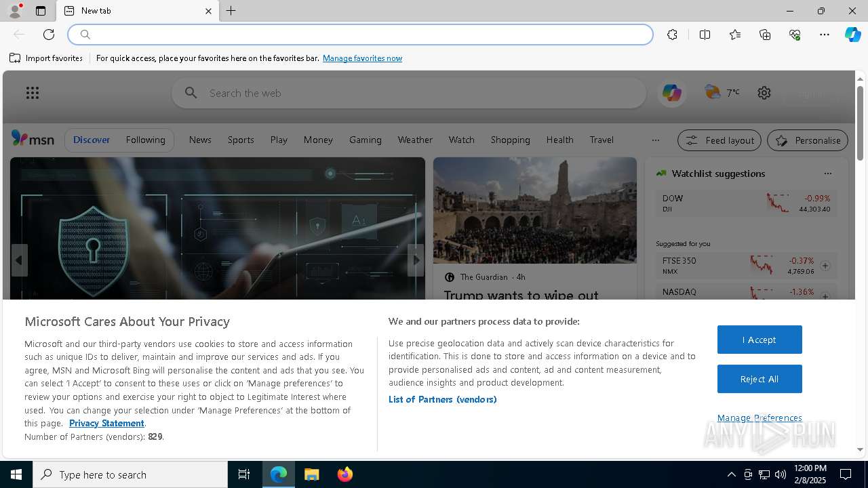This screenshot has width=868, height=488.
Task: Click the Personalise button
Action: [808, 140]
